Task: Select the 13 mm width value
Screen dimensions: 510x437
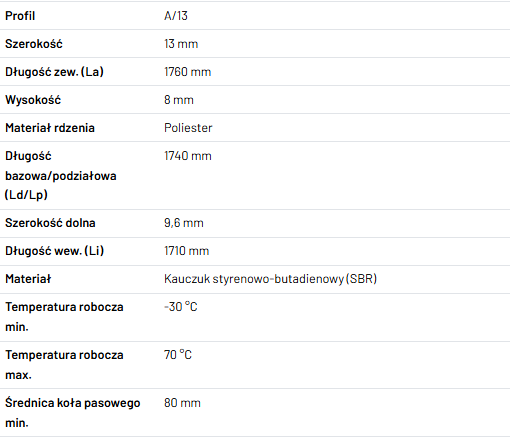Action: (181, 44)
